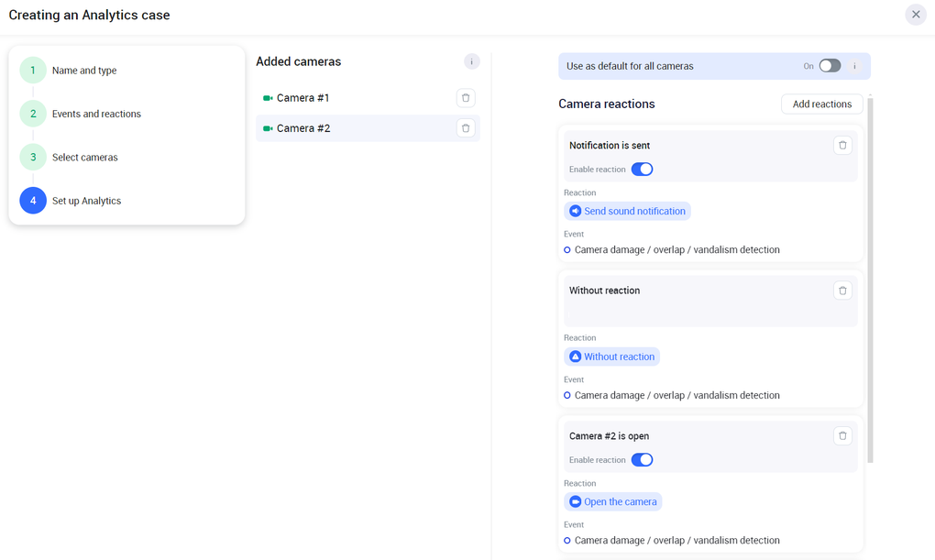Click the info icon beside default cameras toggle
The width and height of the screenshot is (935, 560).
click(854, 66)
